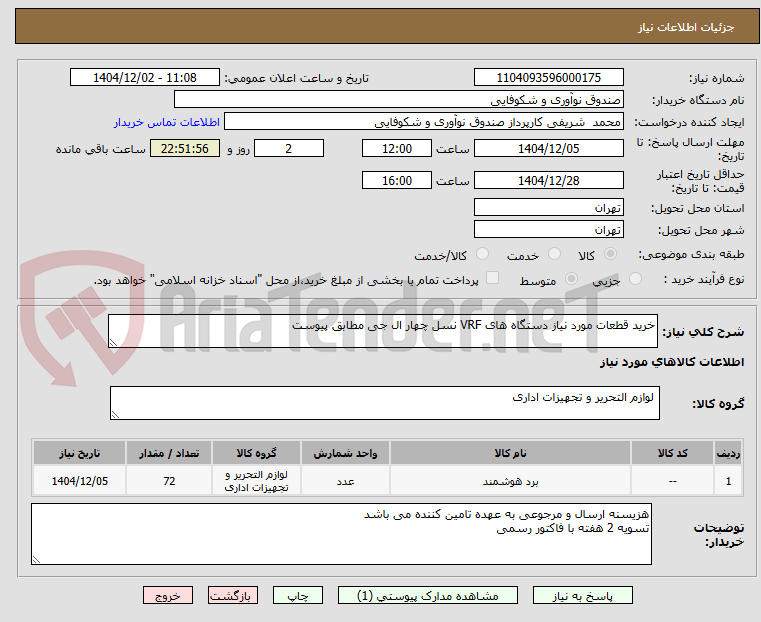Click the 16:00 validity time field
Image resolution: width=761 pixels, height=622 pixels.
pyautogui.click(x=397, y=180)
